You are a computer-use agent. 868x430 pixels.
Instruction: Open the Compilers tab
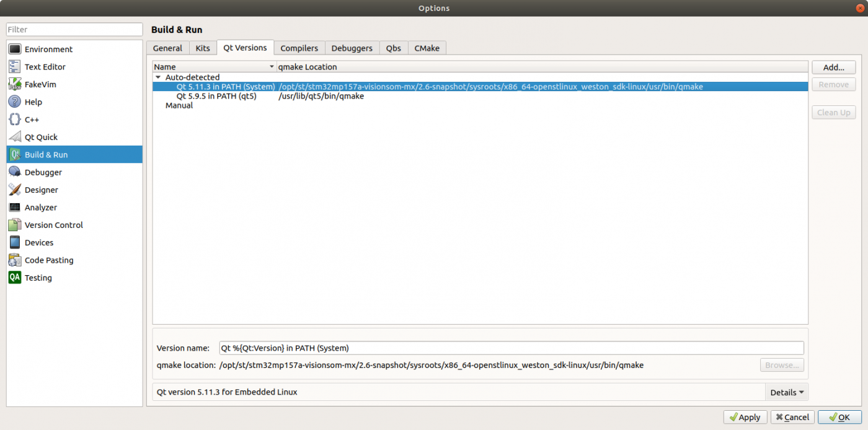pos(299,48)
